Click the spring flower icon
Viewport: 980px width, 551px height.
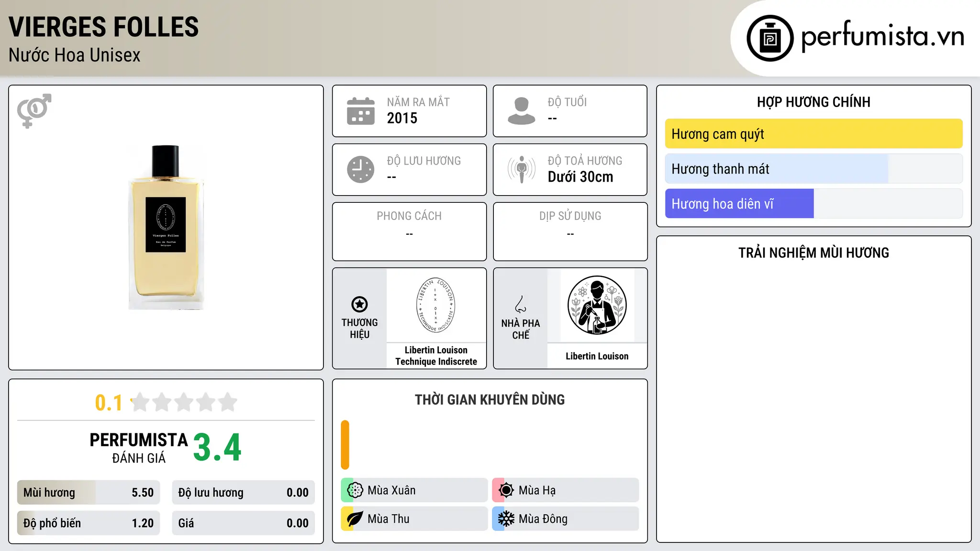(355, 490)
